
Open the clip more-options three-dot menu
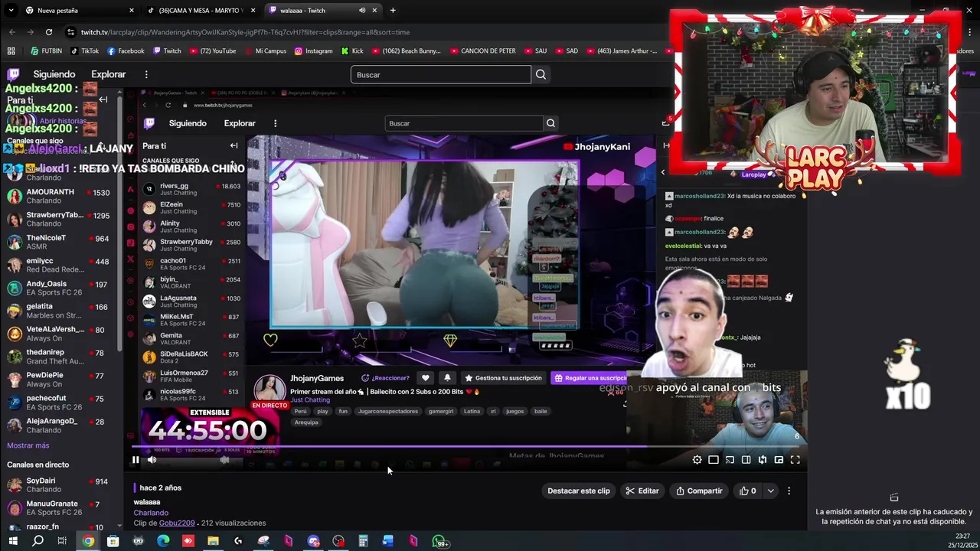789,491
